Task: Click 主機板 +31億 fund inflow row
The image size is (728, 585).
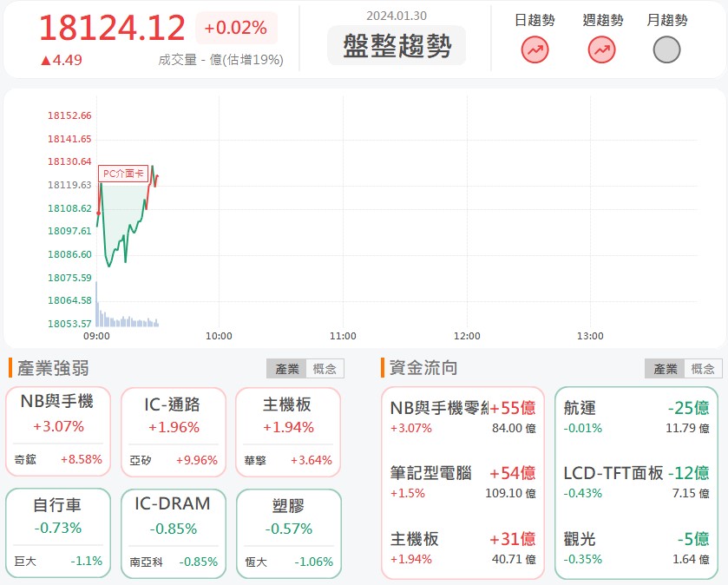Action: [x=462, y=549]
